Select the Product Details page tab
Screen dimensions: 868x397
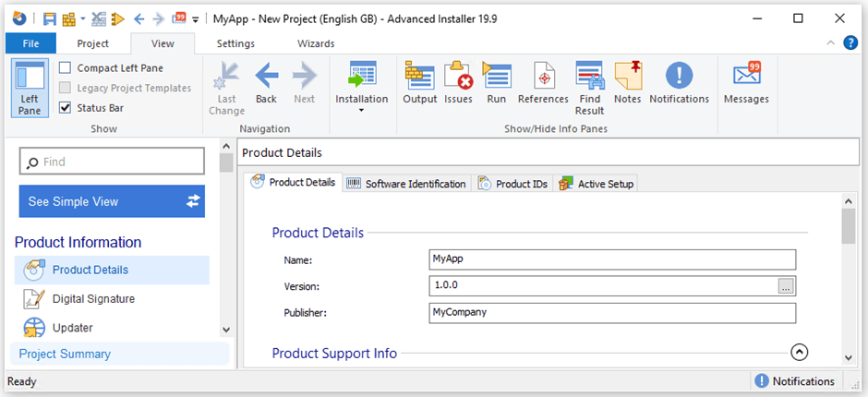[294, 182]
